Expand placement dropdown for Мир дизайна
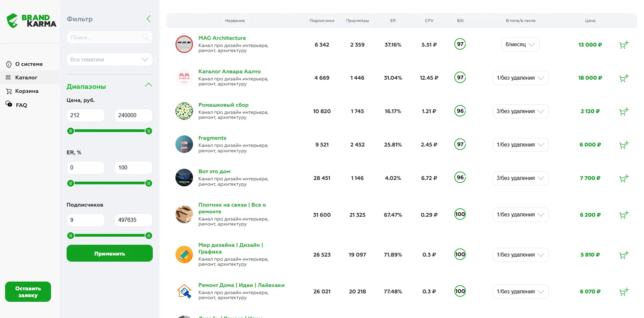Screen dimensions: 644x318 pos(520,255)
